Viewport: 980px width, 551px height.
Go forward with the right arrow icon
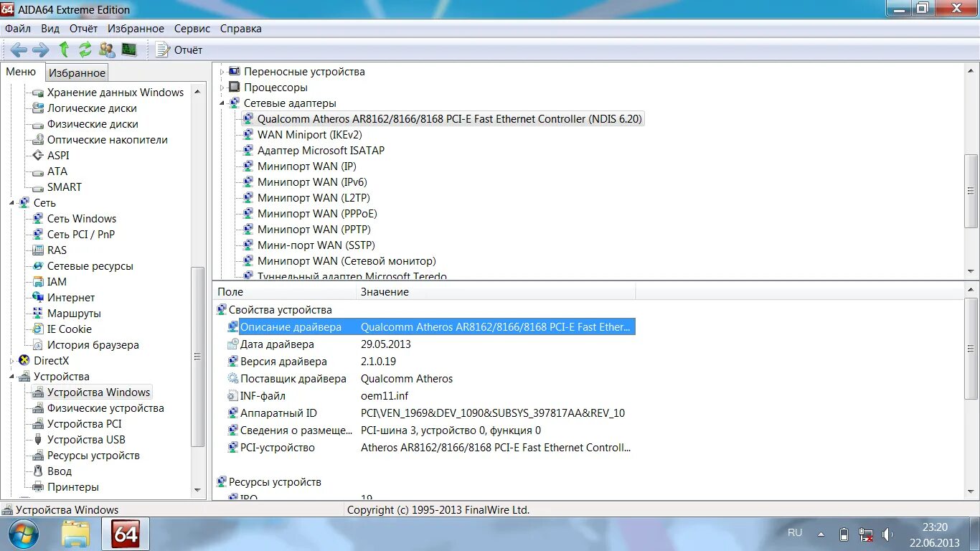41,50
